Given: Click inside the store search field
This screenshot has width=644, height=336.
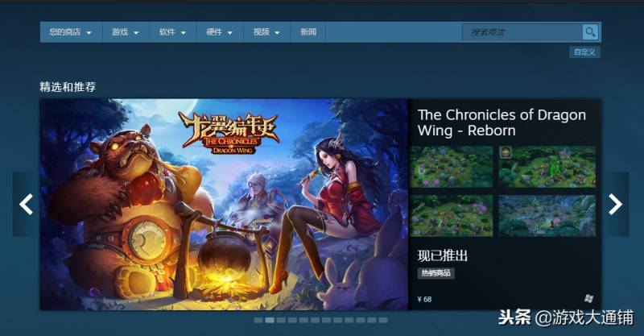Looking at the screenshot, I should tap(522, 32).
